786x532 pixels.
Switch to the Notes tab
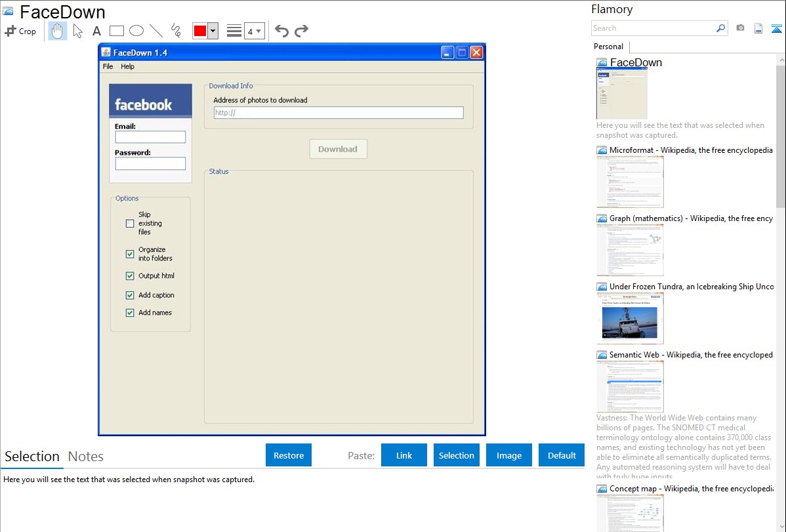(x=86, y=457)
